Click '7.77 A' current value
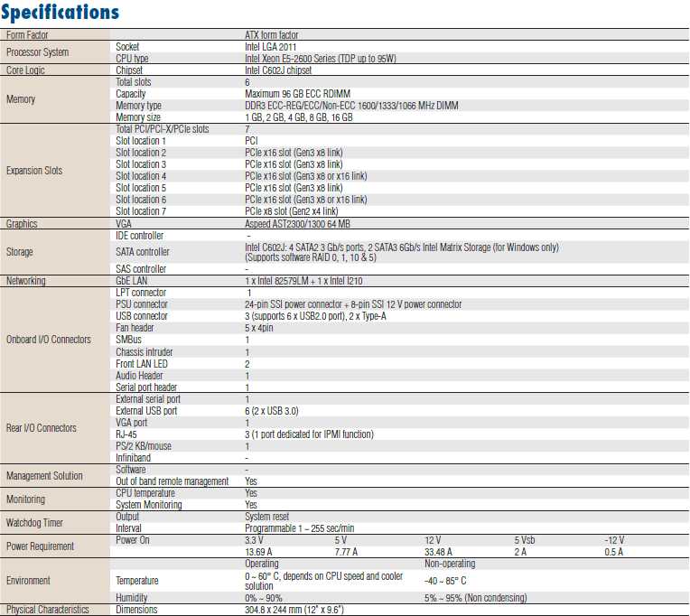The width and height of the screenshot is (690, 616). pos(346,552)
